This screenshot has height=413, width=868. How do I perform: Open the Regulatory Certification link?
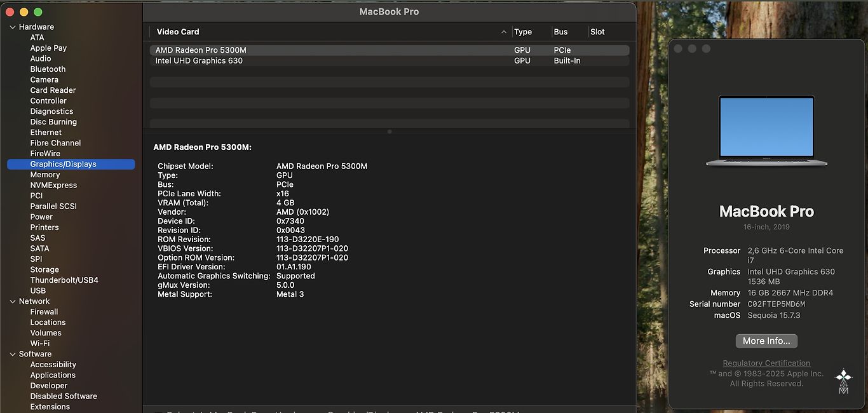click(x=766, y=363)
